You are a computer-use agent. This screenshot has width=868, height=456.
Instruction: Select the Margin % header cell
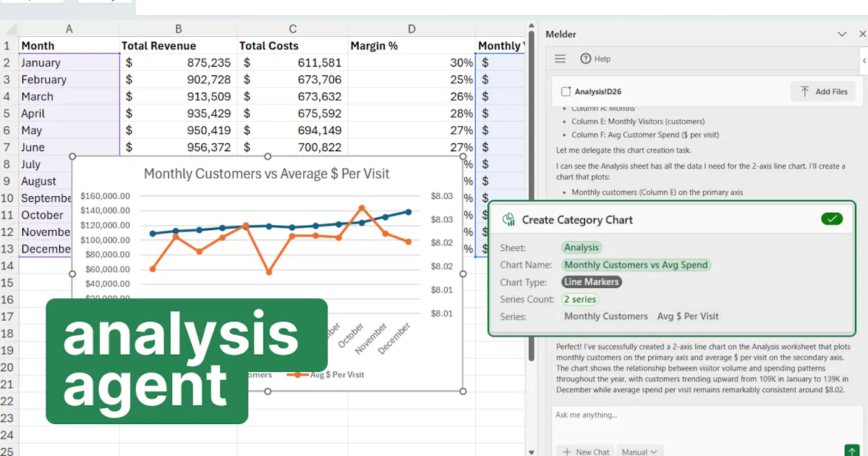(x=412, y=46)
